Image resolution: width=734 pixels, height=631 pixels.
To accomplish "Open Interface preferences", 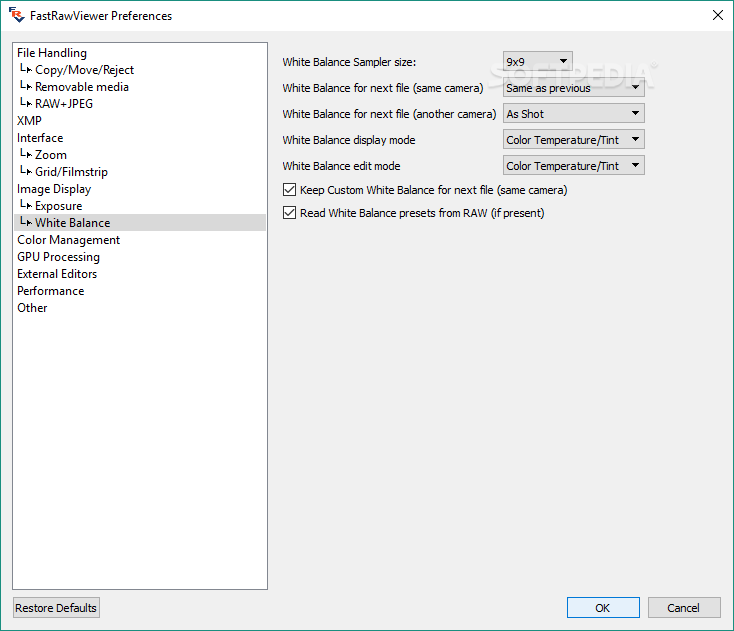I will click(40, 138).
